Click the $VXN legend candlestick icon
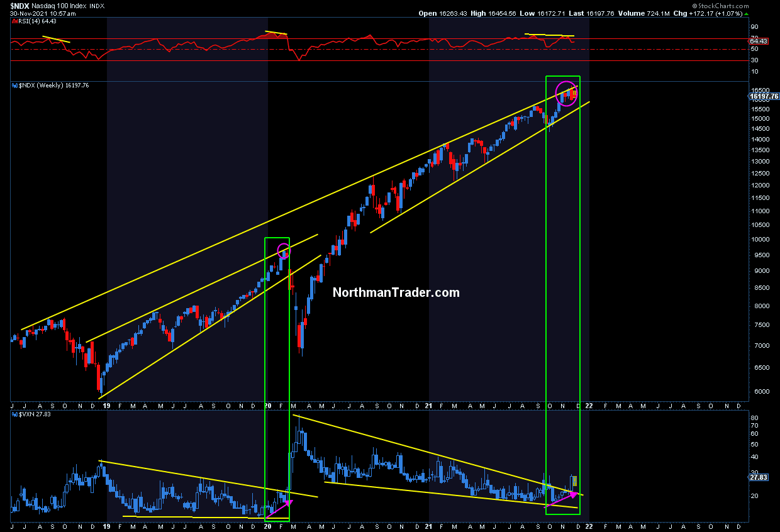The height and width of the screenshot is (532, 780). 14,415
